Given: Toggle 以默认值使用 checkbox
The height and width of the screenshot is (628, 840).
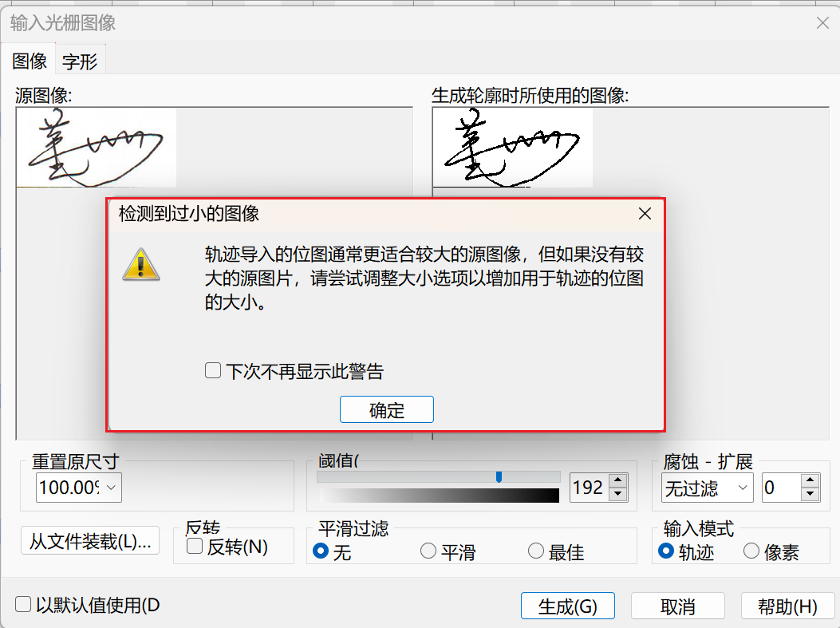Looking at the screenshot, I should tap(23, 604).
